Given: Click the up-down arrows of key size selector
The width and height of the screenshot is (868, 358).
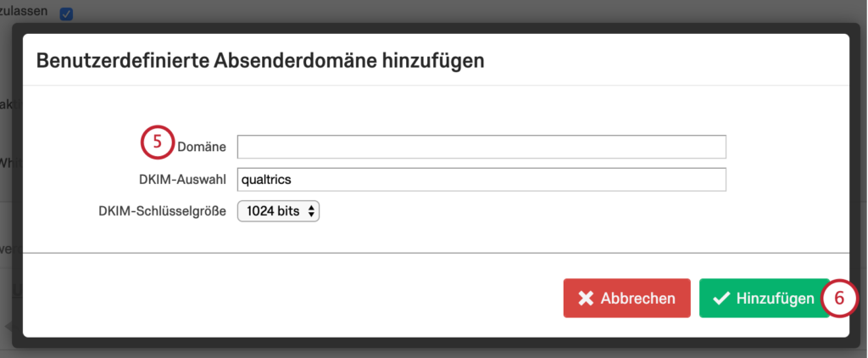Looking at the screenshot, I should click(311, 211).
